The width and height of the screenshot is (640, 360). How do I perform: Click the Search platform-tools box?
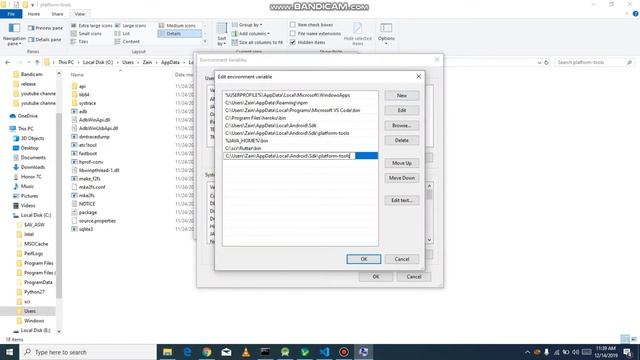594,62
